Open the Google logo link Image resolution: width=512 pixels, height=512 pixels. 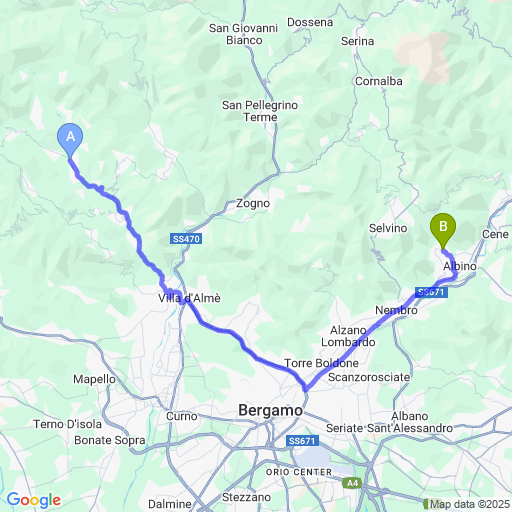34,500
